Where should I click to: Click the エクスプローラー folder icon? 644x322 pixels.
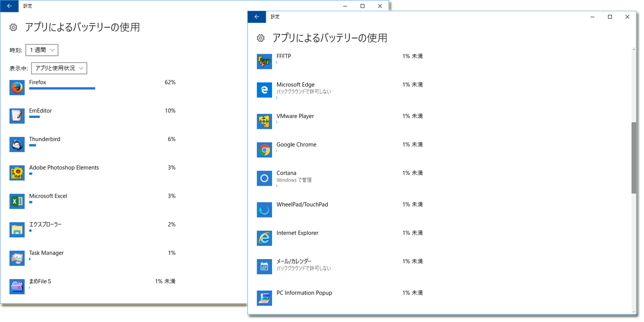17,230
